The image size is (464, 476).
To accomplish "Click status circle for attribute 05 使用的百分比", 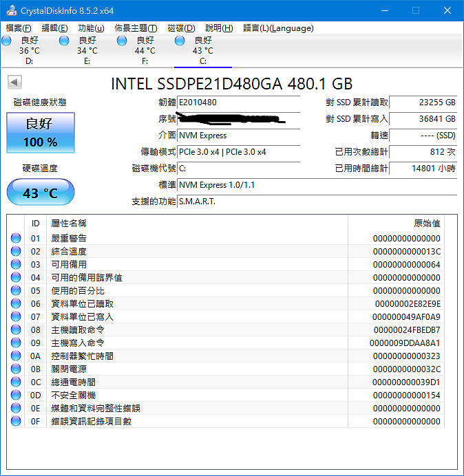I will 16,290.
